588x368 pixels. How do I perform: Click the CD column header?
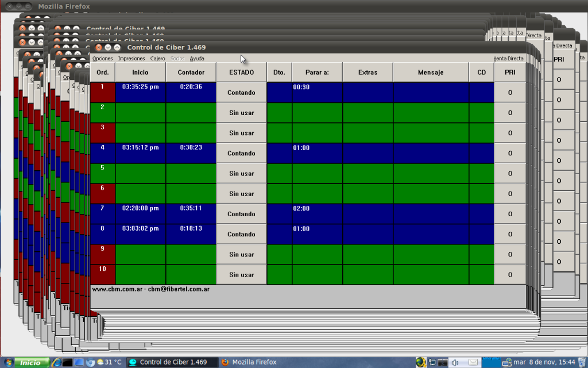coord(482,72)
